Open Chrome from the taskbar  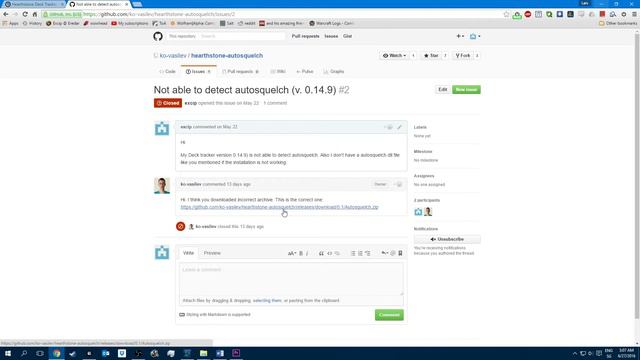pyautogui.click(x=56, y=353)
